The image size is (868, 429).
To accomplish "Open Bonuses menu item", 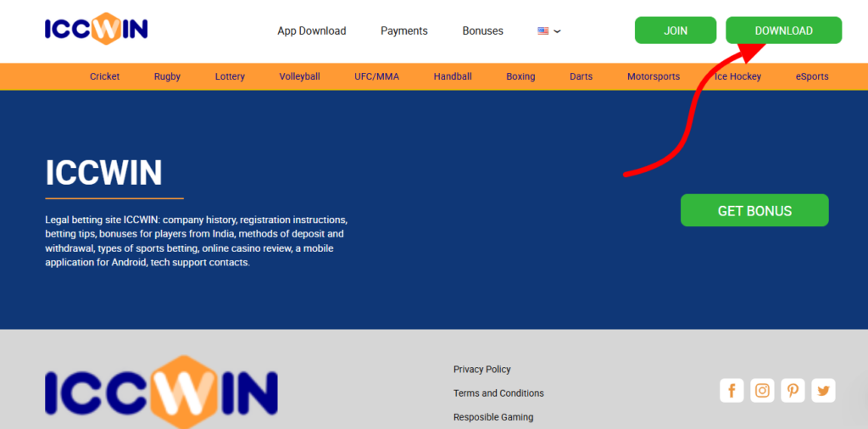I will (482, 31).
